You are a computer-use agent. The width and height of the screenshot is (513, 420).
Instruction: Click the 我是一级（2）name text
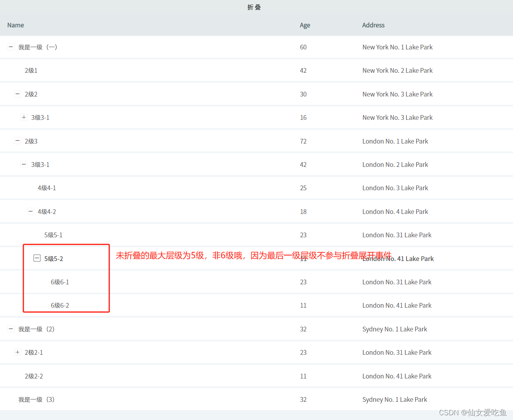36,329
